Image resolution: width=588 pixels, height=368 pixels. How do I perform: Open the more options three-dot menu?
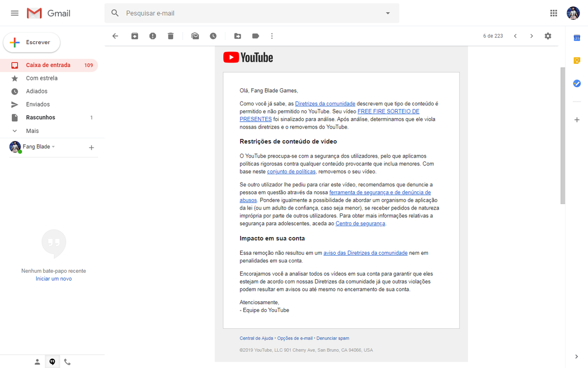pos(272,36)
